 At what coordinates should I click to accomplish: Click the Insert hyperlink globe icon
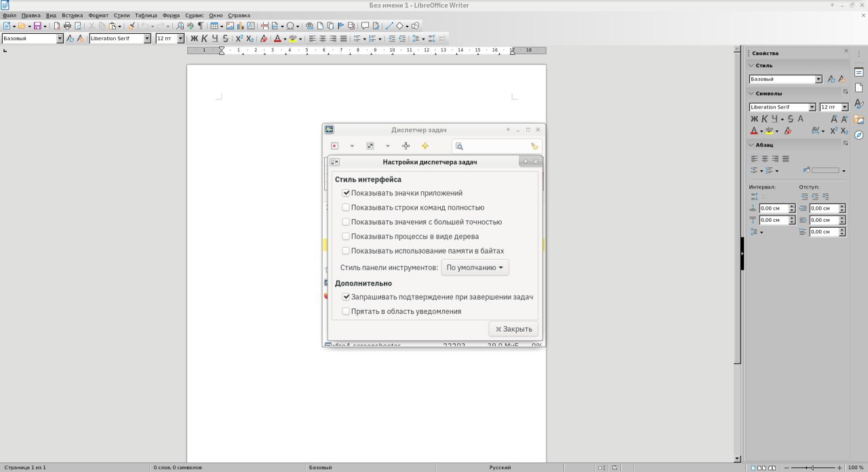309,26
